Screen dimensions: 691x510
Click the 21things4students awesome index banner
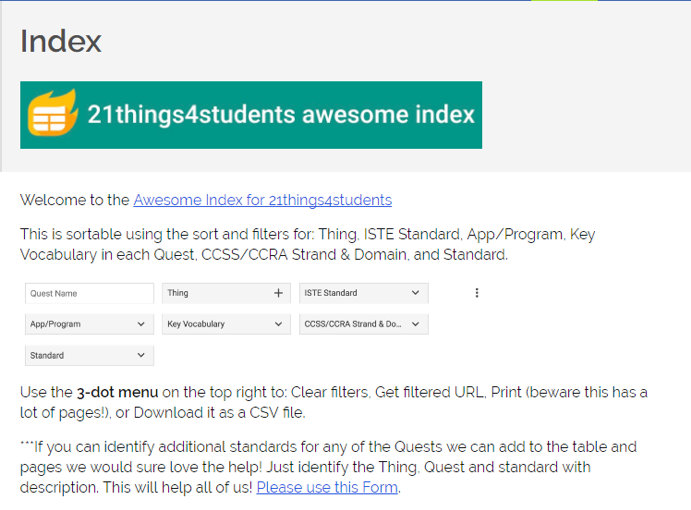(x=251, y=115)
